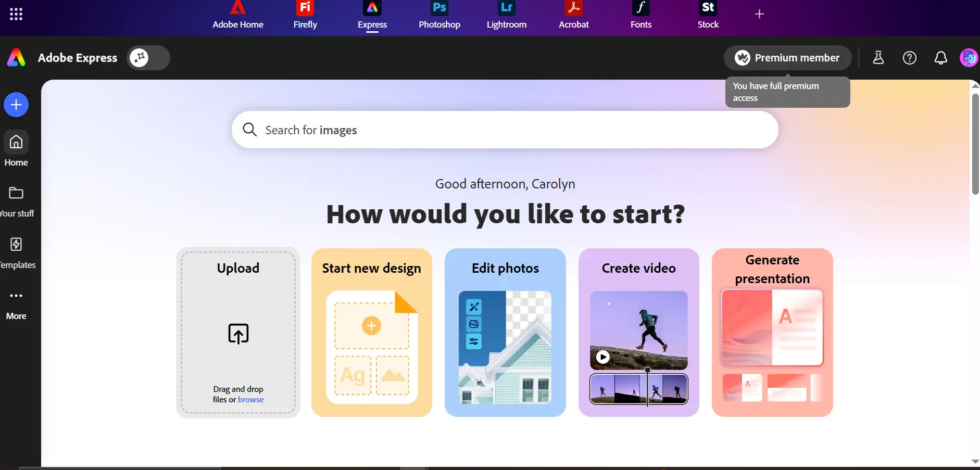Open the user profile avatar
This screenshot has height=470, width=980.
tap(969, 58)
